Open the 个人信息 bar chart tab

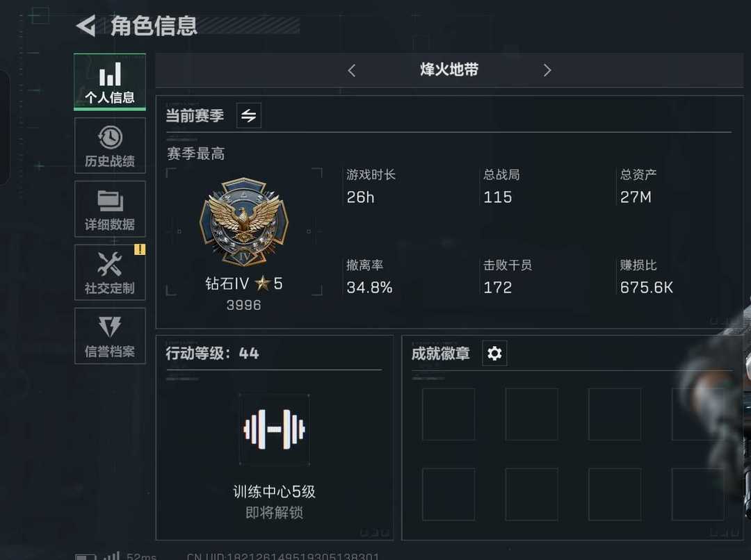tap(110, 82)
